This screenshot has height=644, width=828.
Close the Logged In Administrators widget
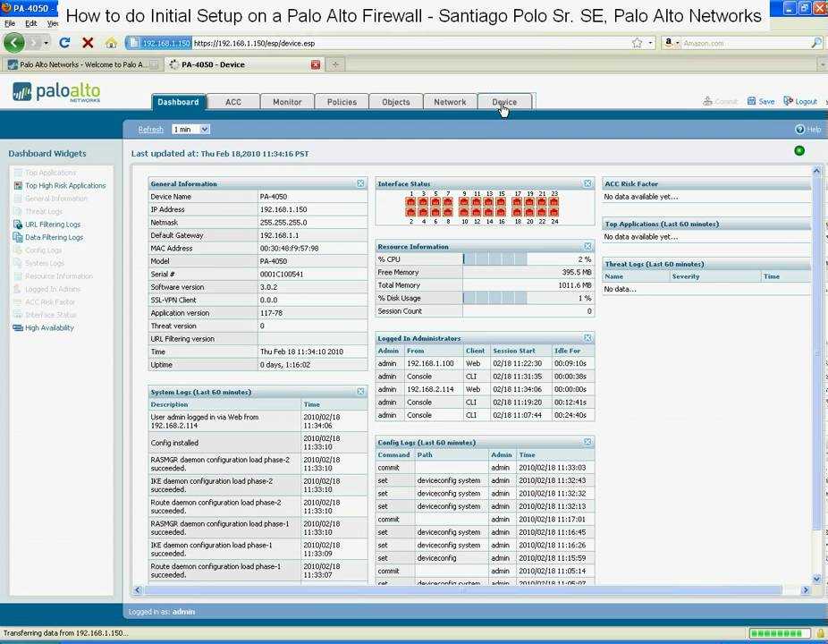[x=587, y=337]
